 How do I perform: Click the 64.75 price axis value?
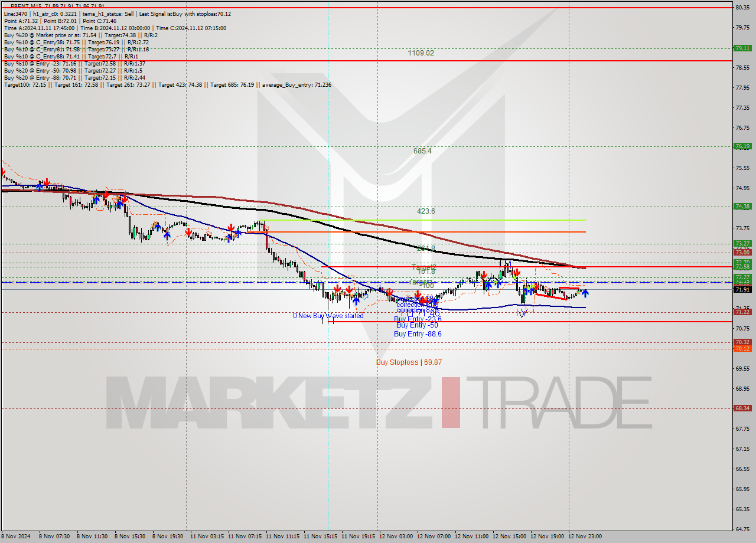click(742, 529)
